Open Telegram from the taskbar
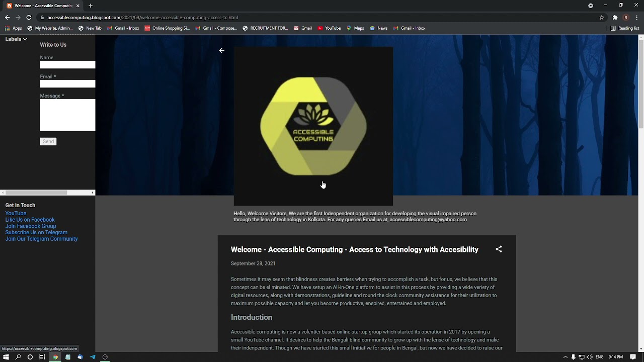 93,357
